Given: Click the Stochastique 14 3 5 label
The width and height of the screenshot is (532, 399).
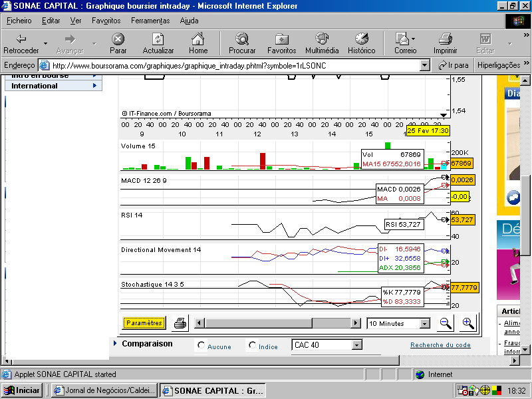Looking at the screenshot, I should pyautogui.click(x=152, y=285).
